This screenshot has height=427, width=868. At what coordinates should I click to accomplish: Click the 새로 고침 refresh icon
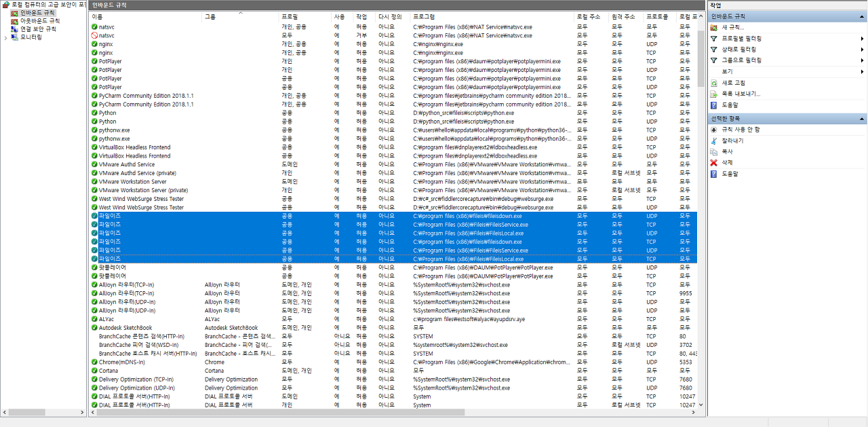tap(713, 83)
